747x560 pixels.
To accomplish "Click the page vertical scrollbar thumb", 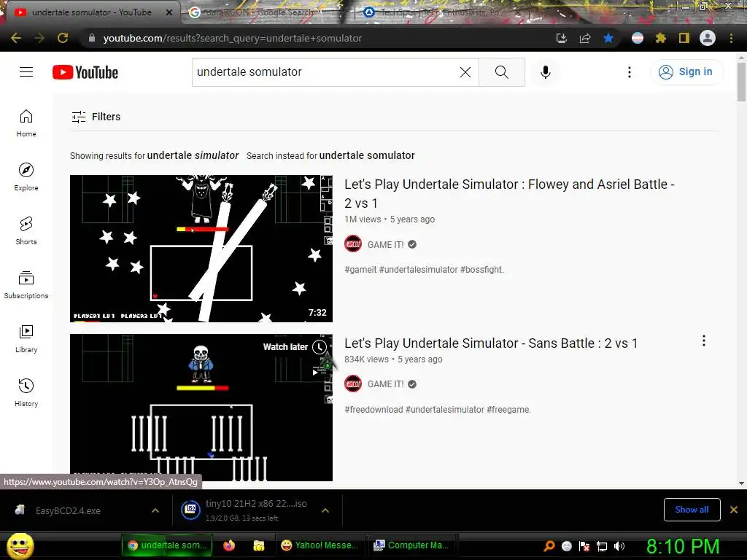I will tap(741, 82).
